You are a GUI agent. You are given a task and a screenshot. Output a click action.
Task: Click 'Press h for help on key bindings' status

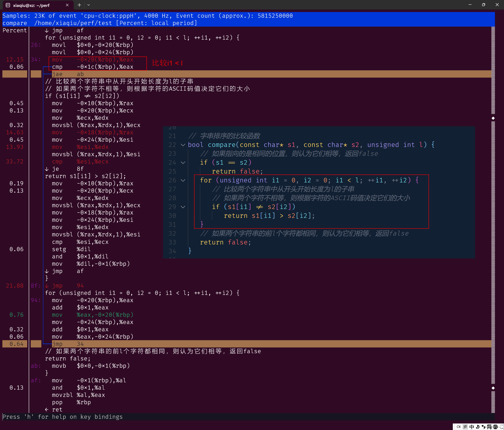click(63, 417)
